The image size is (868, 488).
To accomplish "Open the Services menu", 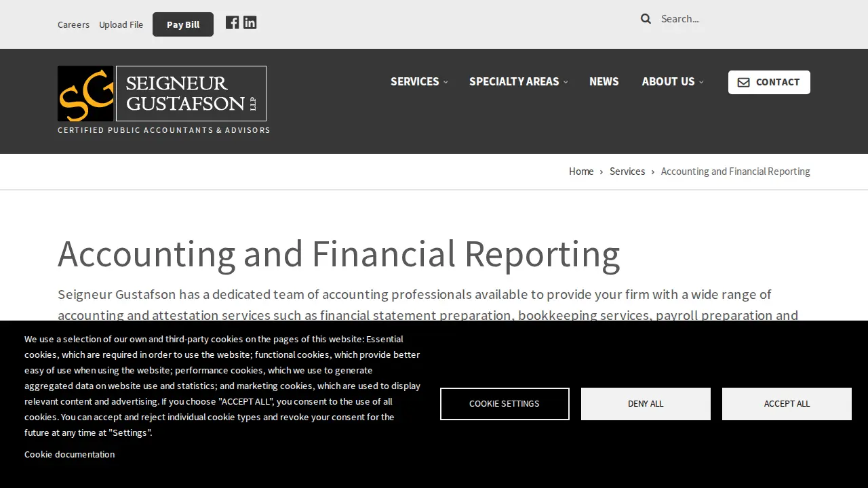I will coord(415,81).
